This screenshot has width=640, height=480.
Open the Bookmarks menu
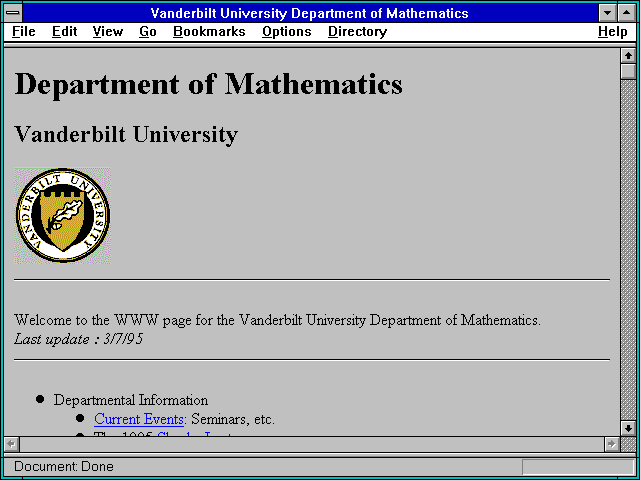[209, 32]
